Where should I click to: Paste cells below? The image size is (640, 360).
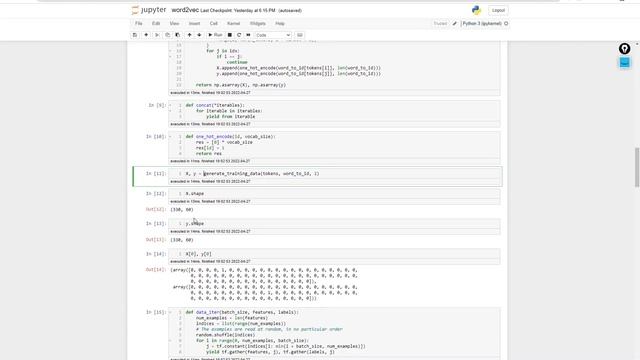coord(178,35)
